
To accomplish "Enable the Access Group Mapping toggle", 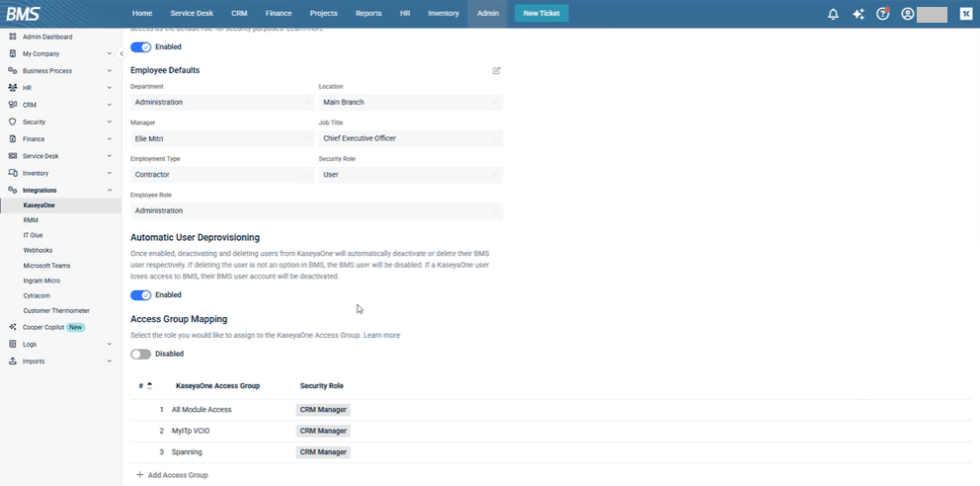I will (141, 354).
